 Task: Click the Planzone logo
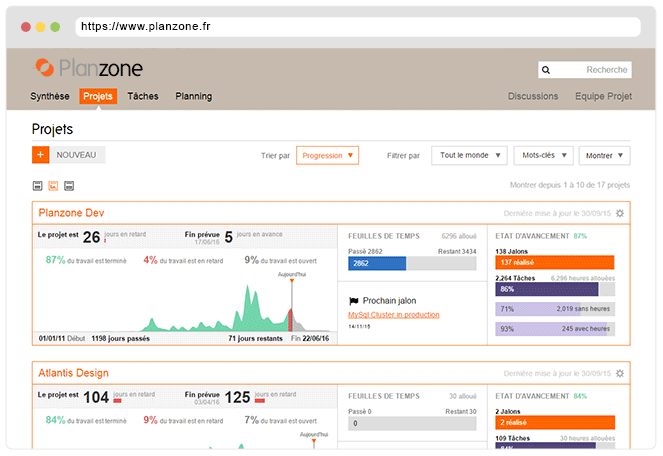click(x=88, y=68)
